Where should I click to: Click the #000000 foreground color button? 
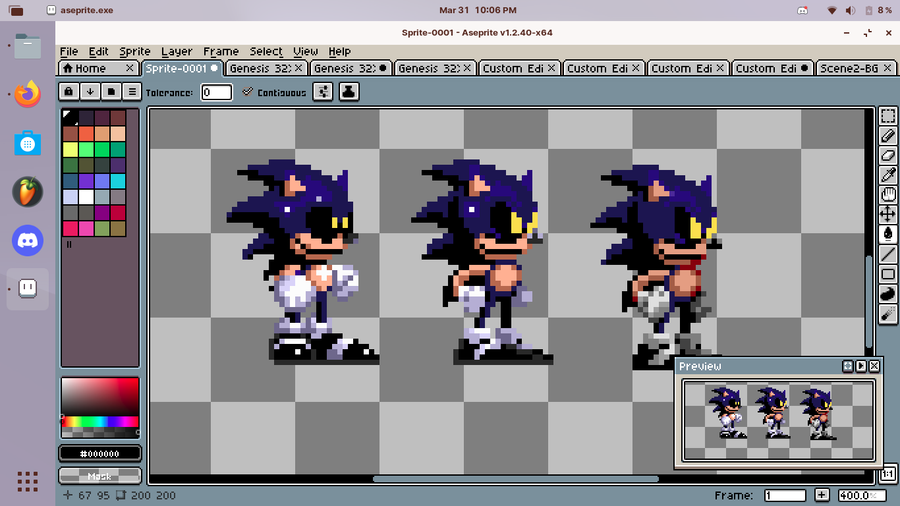[100, 453]
